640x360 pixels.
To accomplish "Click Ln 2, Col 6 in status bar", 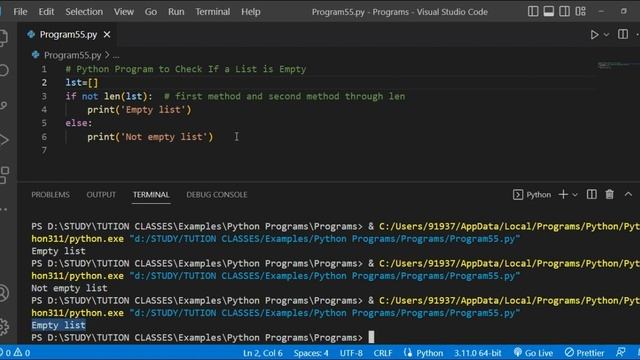I will [x=262, y=353].
